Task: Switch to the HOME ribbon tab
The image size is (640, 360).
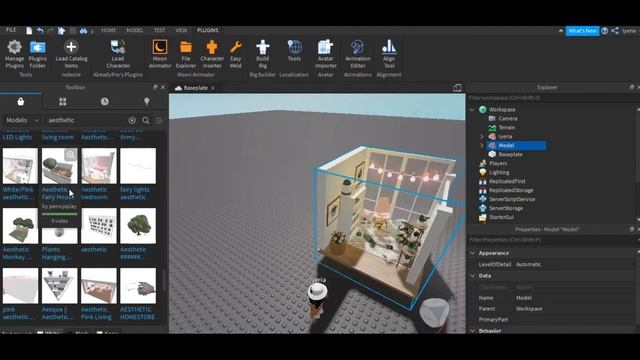Action: click(x=109, y=30)
